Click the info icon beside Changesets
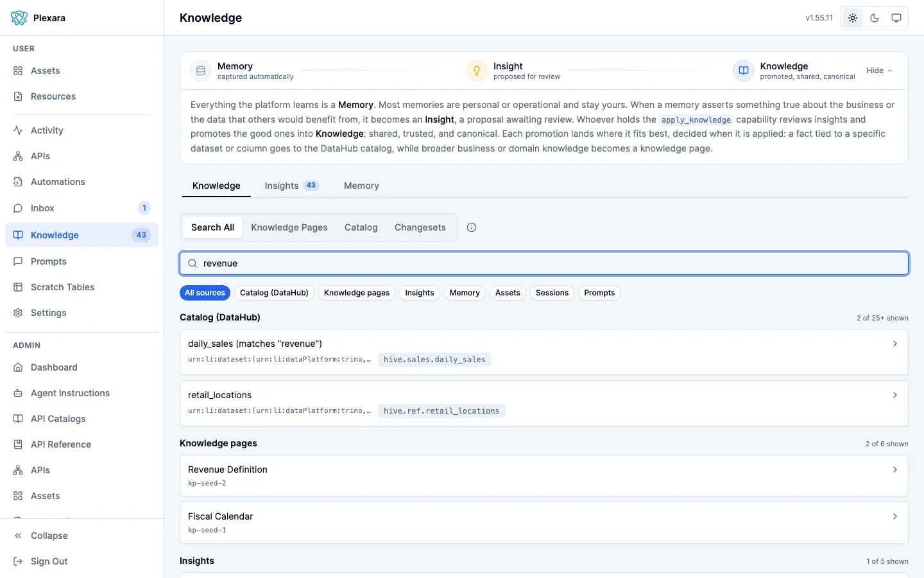Viewport: 924px width, 578px height. (x=472, y=227)
